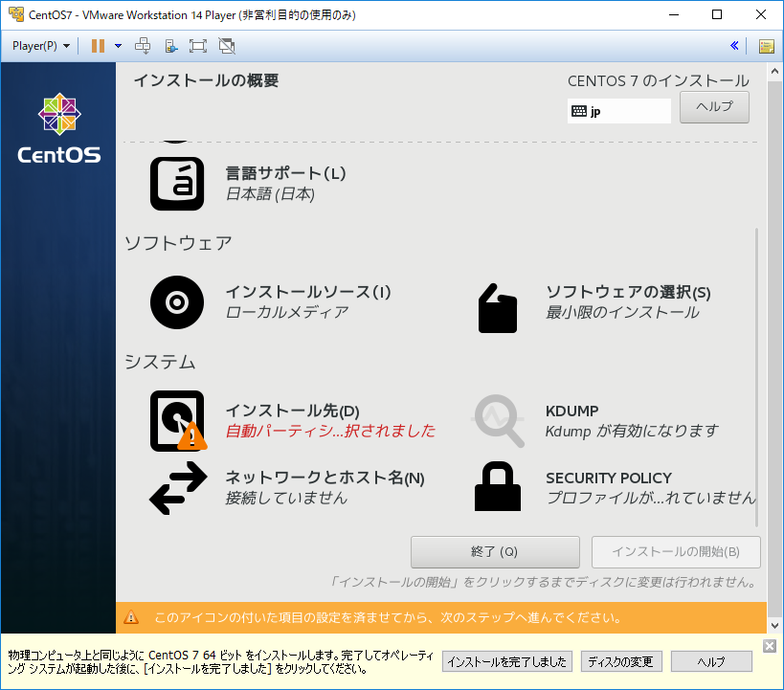This screenshot has height=690, width=784.
Task: Click the Quit button at bottom
Action: [x=495, y=552]
